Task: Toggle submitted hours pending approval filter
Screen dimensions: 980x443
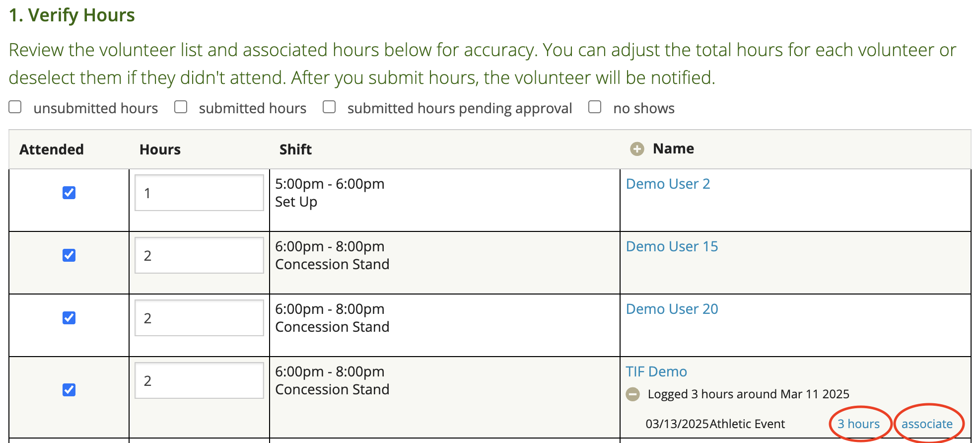Action: pos(329,107)
